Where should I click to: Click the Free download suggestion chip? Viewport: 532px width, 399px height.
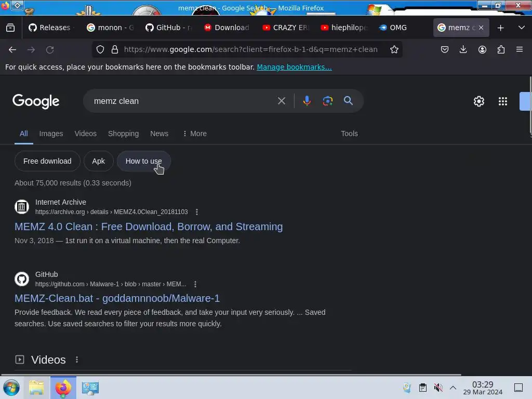coord(47,161)
